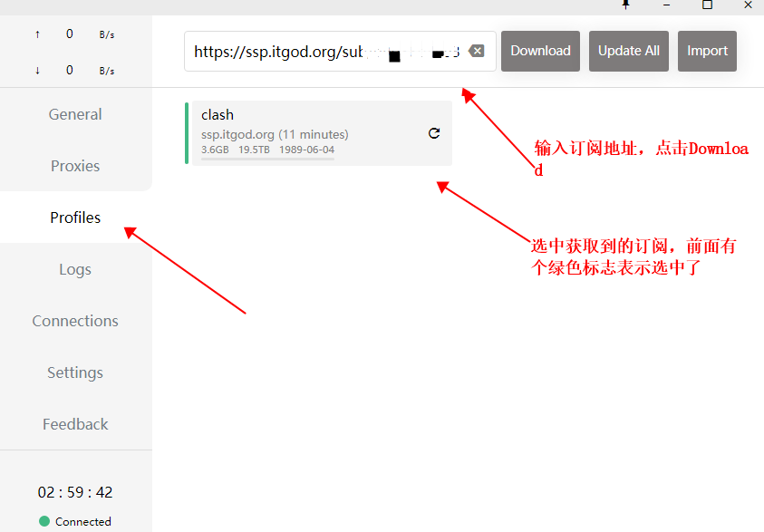Click the clash profile data usage bar
Image resolution: width=764 pixels, height=532 pixels.
coord(267,159)
